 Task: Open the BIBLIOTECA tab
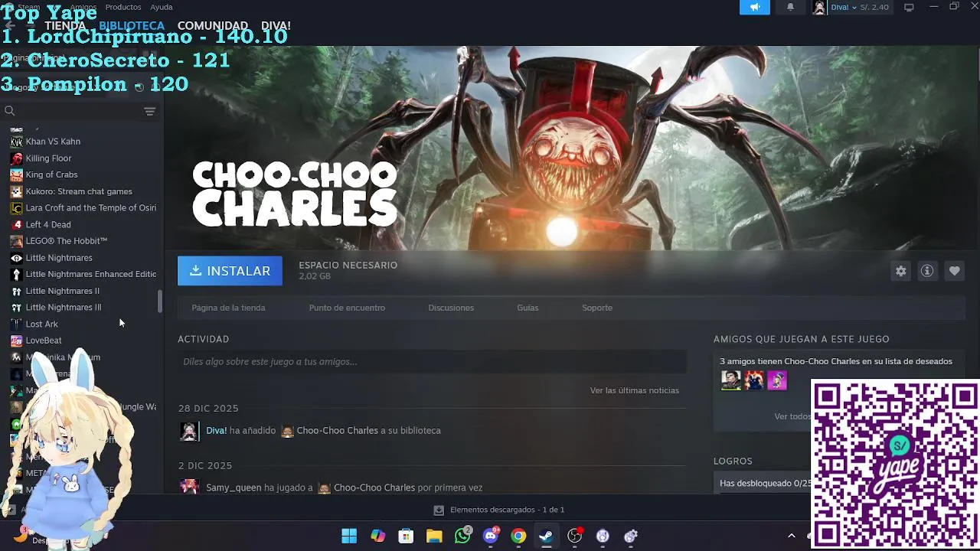pos(132,25)
